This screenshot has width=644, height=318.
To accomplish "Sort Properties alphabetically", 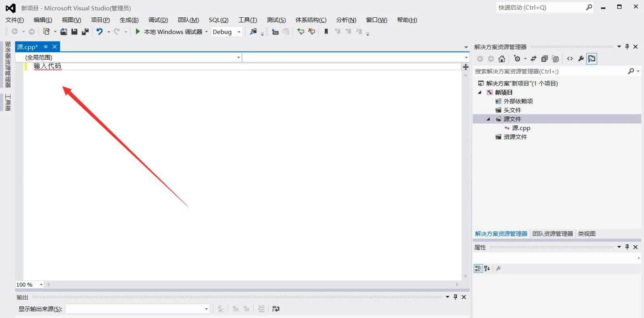I will 487,268.
